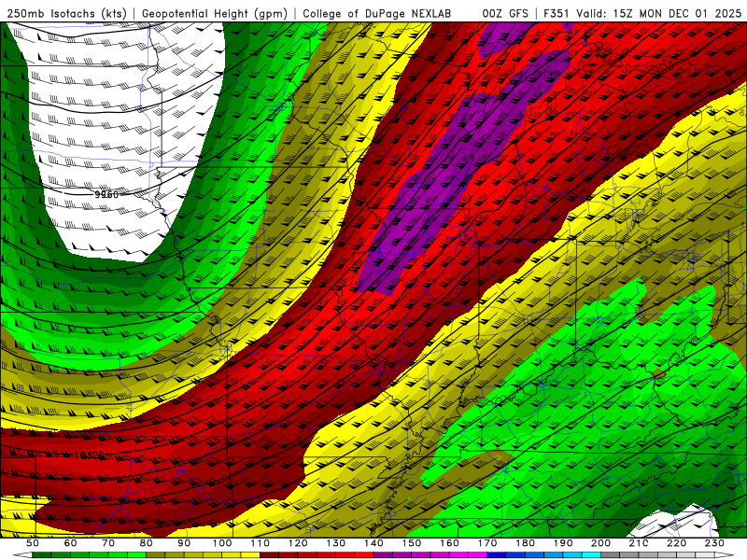Viewport: 747px width, 560px height.
Task: Click the 9960 height contour label
Action: coord(106,194)
